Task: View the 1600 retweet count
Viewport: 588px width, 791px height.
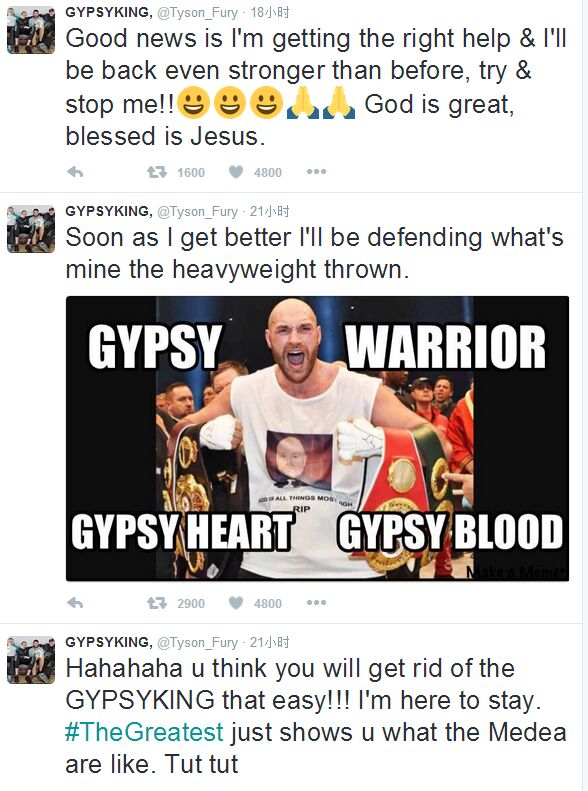Action: click(x=191, y=173)
